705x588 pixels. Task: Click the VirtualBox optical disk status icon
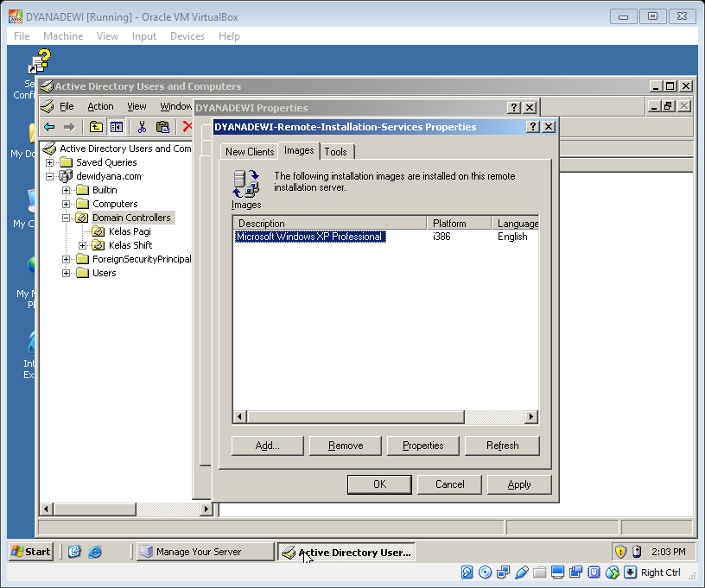[x=486, y=572]
